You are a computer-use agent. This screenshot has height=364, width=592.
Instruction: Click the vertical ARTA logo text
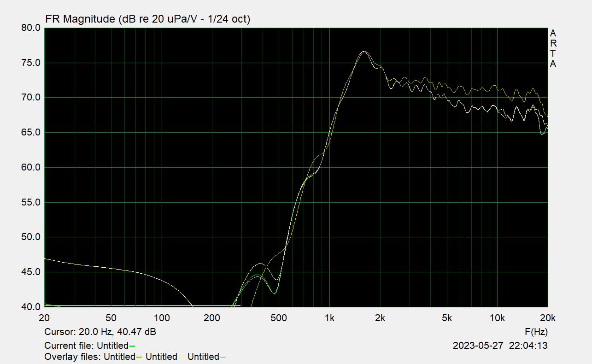553,48
